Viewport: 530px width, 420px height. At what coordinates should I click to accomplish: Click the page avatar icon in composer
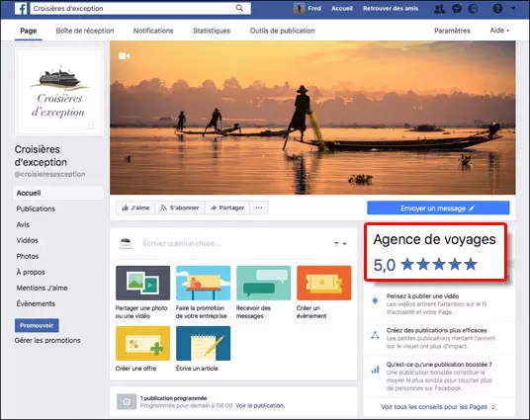(x=126, y=244)
